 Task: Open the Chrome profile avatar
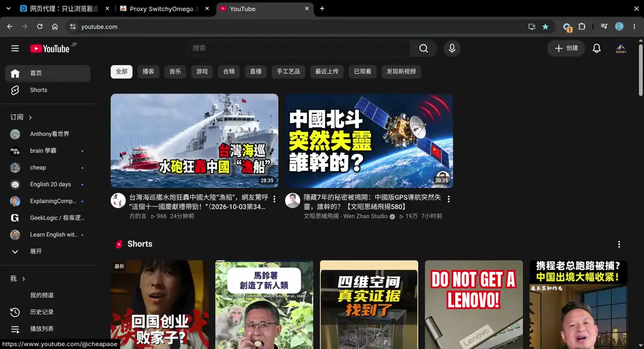tap(619, 27)
